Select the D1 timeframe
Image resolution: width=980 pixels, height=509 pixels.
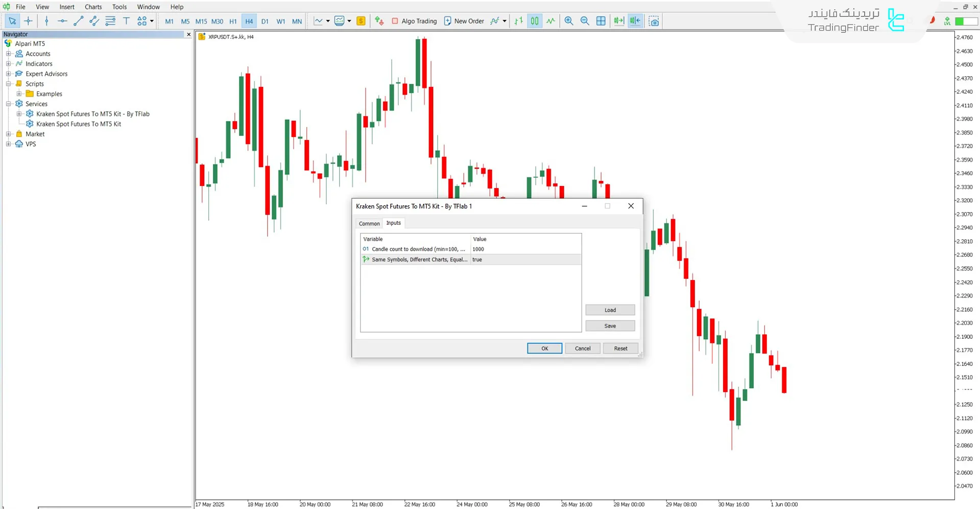pyautogui.click(x=265, y=21)
